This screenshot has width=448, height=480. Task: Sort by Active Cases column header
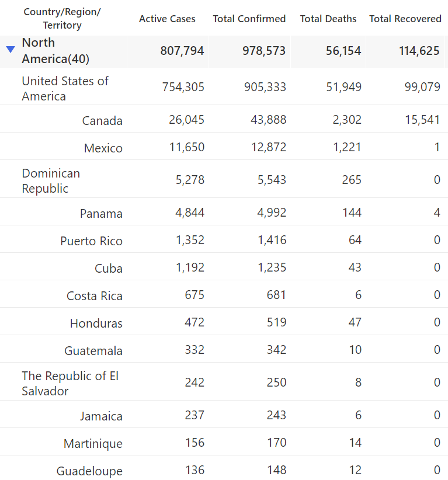click(167, 19)
